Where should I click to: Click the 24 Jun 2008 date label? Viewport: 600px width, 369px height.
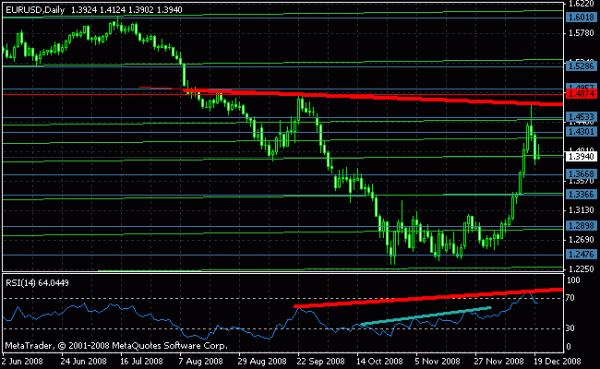tap(83, 361)
